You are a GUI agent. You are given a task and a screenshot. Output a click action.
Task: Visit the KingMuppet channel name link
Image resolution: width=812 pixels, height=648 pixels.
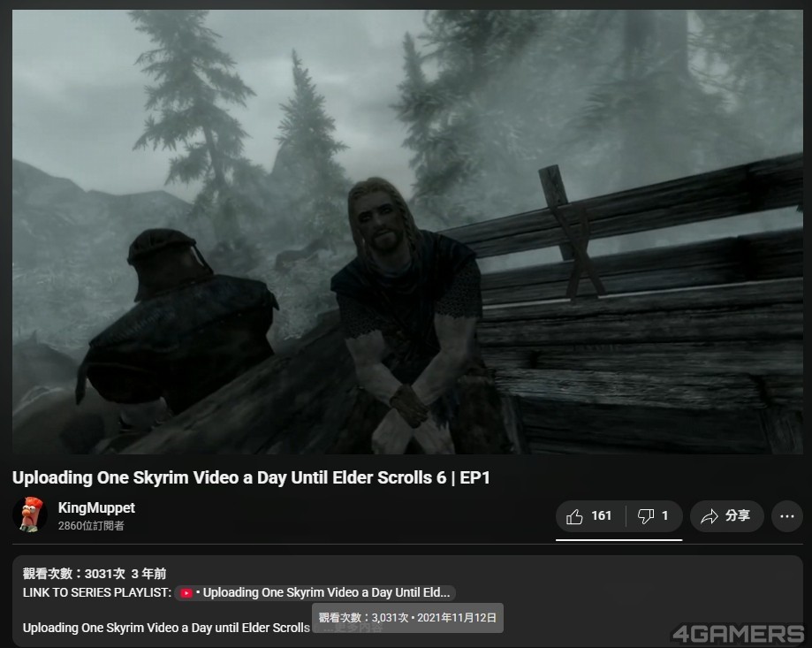point(96,507)
